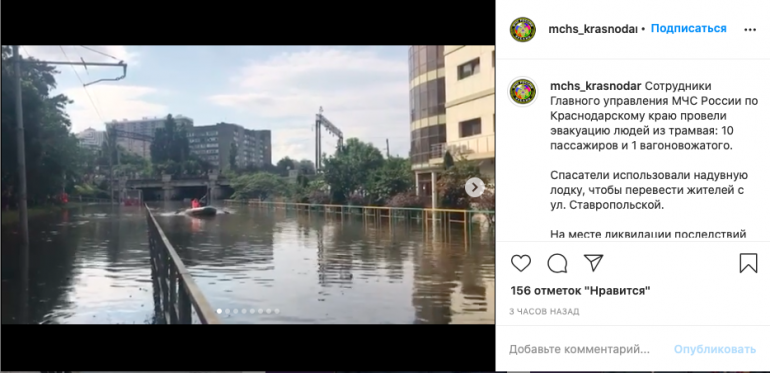Screen dimensions: 770x373
Task: Open mchs_krasnodar username in header
Action: [x=593, y=29]
